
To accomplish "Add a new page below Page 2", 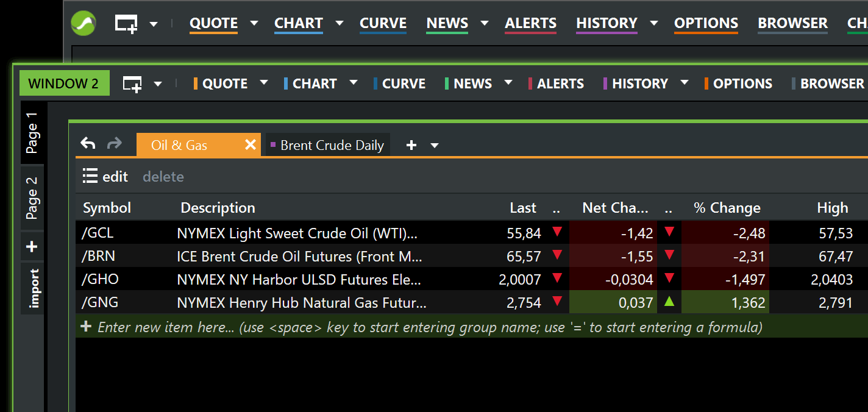I will pyautogui.click(x=32, y=247).
